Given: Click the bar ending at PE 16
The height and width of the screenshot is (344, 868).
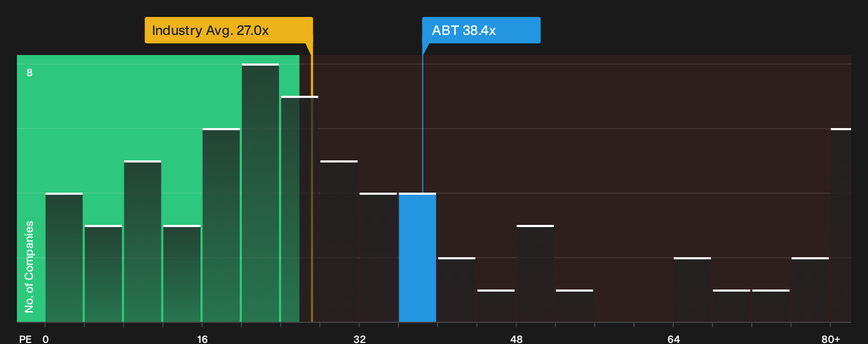Looking at the screenshot, I should click(182, 274).
